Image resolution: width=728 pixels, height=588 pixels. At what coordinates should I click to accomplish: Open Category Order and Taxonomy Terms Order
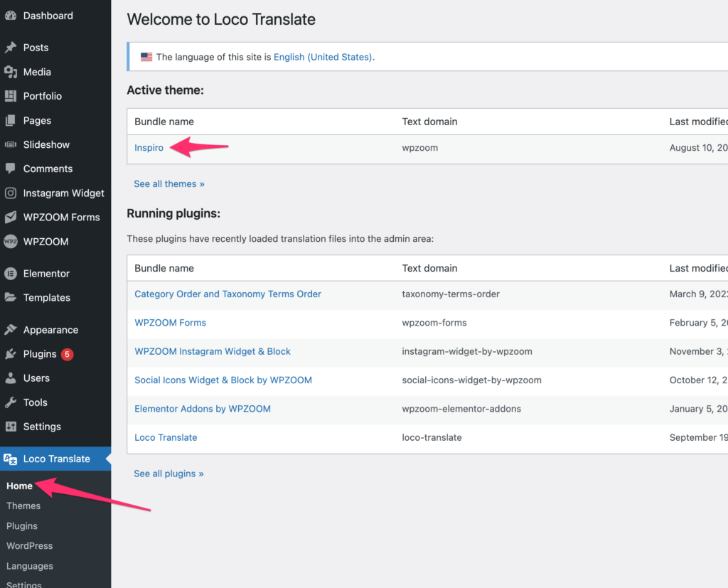click(x=227, y=294)
